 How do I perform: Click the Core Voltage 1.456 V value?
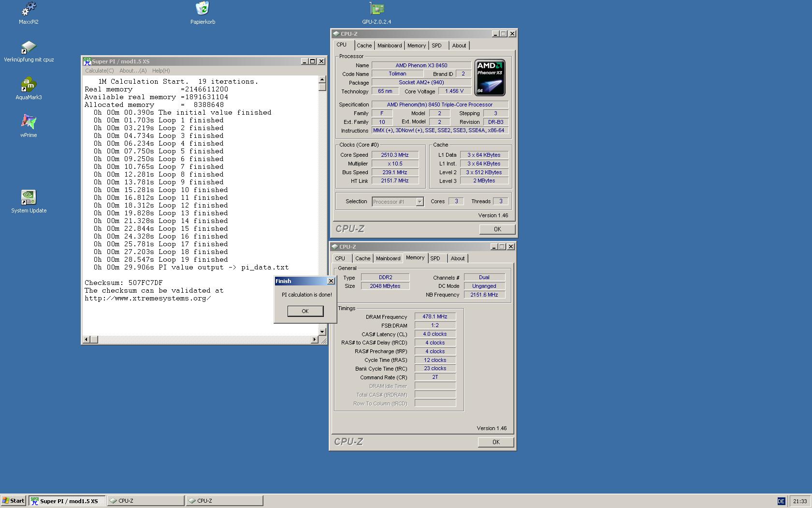click(454, 91)
